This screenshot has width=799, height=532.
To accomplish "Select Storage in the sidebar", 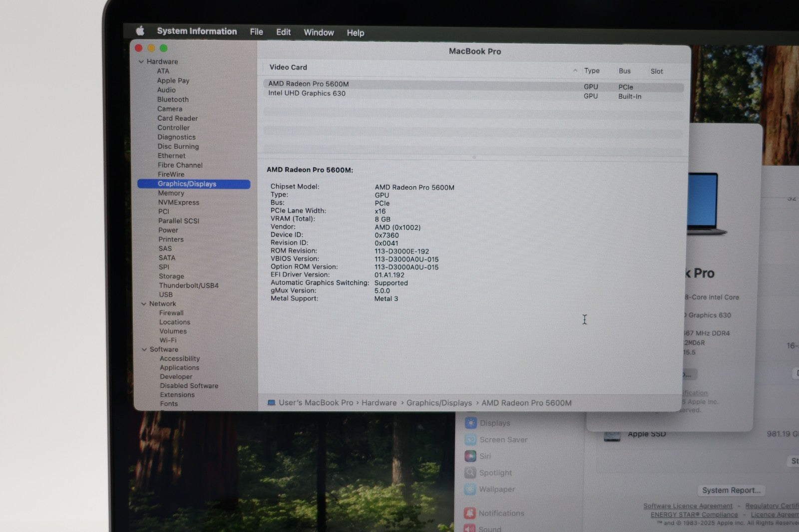I will coord(172,276).
